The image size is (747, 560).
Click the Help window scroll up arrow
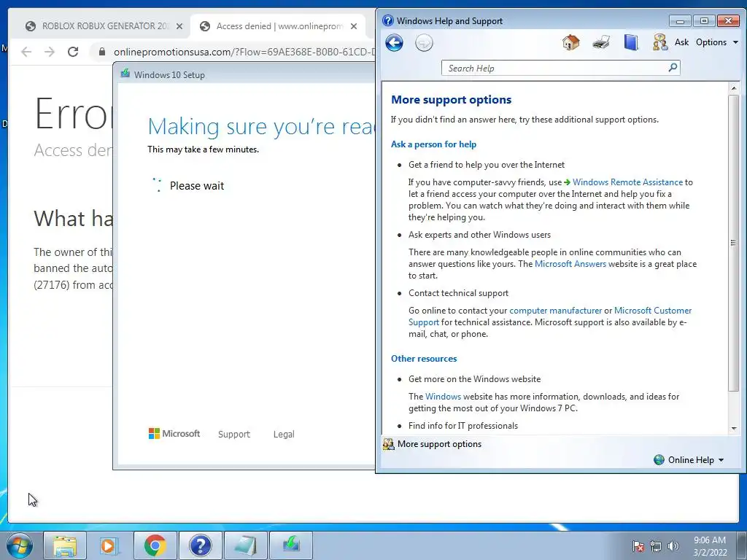click(x=734, y=88)
